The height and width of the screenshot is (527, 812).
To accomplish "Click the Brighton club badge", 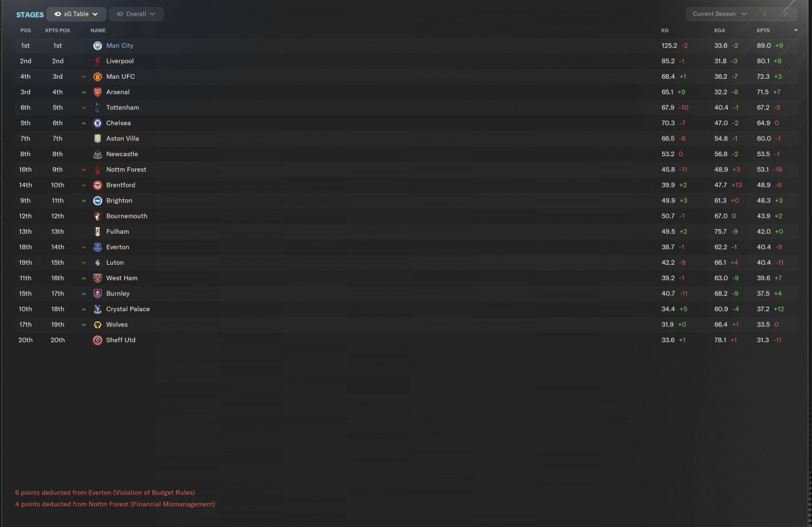I will click(x=98, y=201).
